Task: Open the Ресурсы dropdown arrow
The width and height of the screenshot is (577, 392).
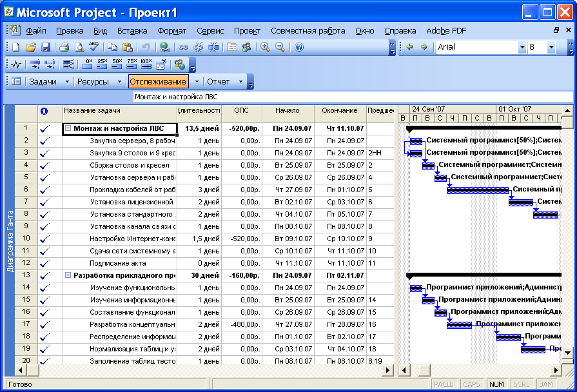Action: pyautogui.click(x=119, y=82)
